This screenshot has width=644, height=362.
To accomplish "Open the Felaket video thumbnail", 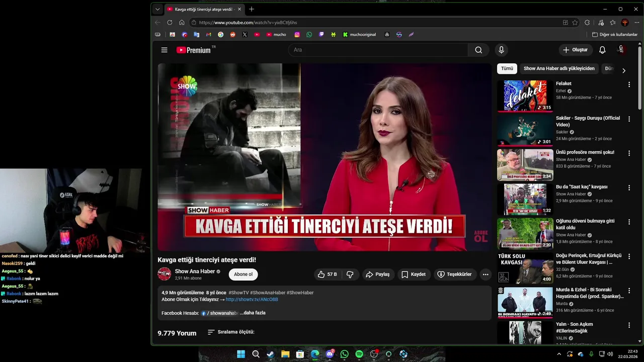I will (525, 96).
